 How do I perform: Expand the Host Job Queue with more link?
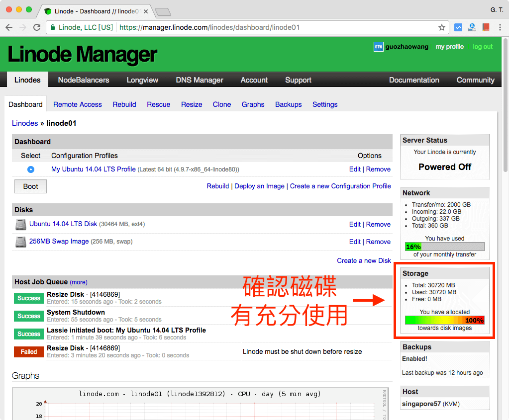[x=78, y=282]
